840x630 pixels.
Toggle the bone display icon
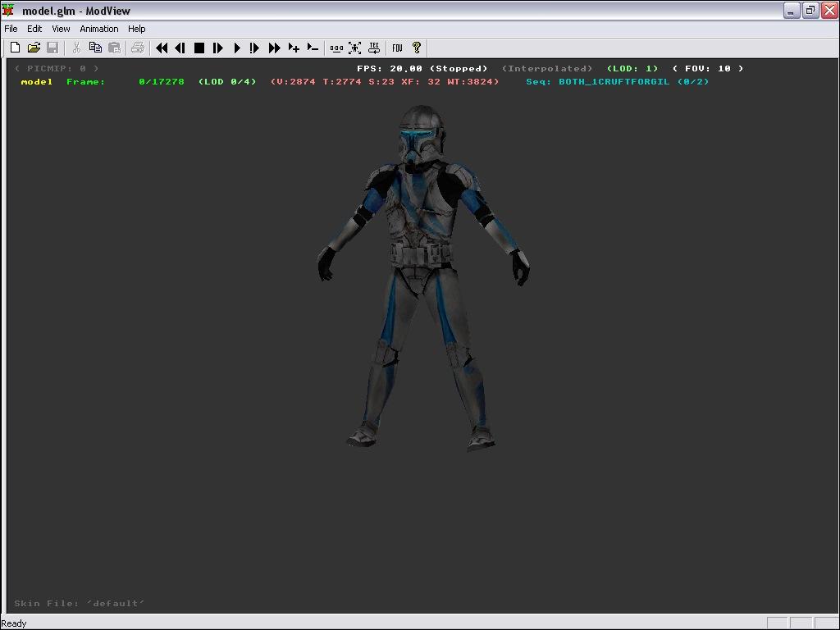[336, 48]
